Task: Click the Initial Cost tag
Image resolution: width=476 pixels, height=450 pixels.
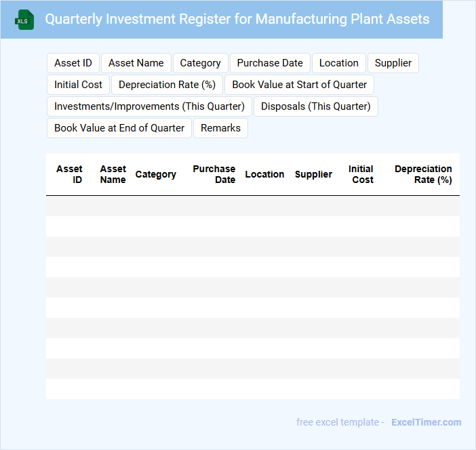Action: [x=78, y=85]
